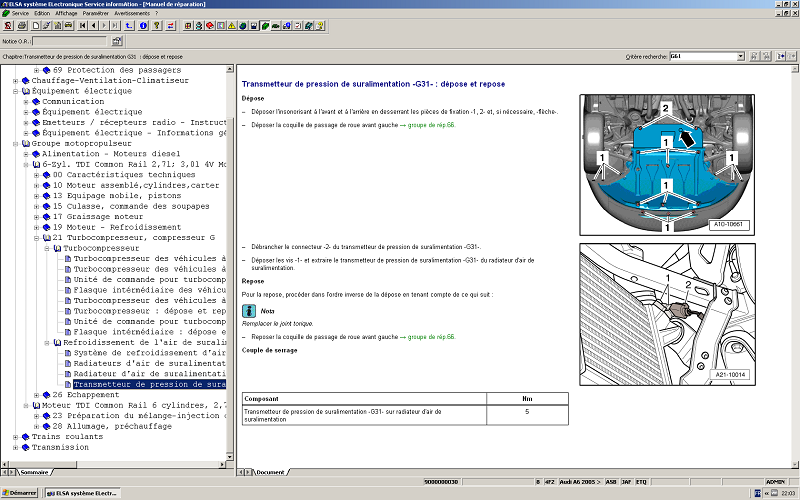800x500 pixels.
Task: Expand the Transmission node
Action: click(x=15, y=447)
